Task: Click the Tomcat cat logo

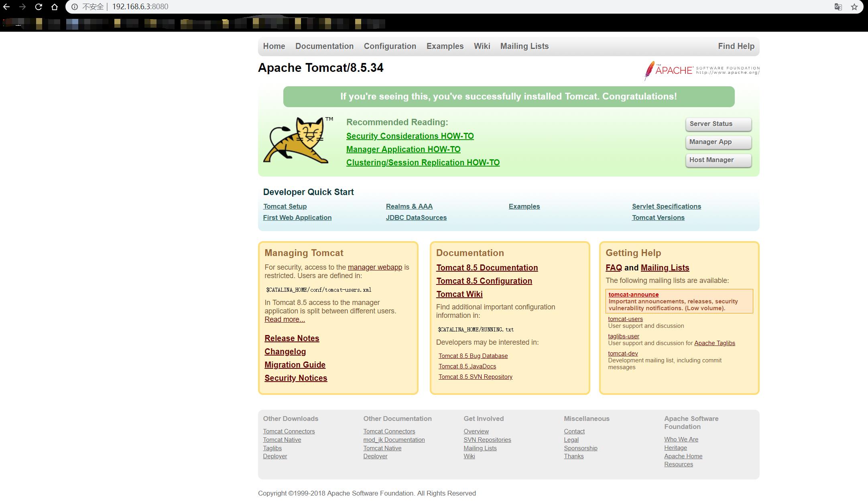Action: click(298, 140)
